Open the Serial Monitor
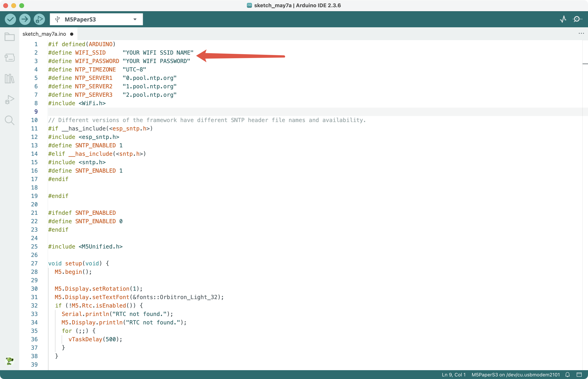Viewport: 588px width, 379px height. point(577,19)
